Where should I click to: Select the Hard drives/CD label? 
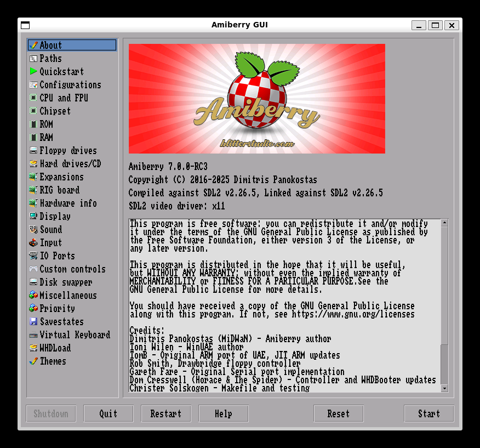(70, 163)
